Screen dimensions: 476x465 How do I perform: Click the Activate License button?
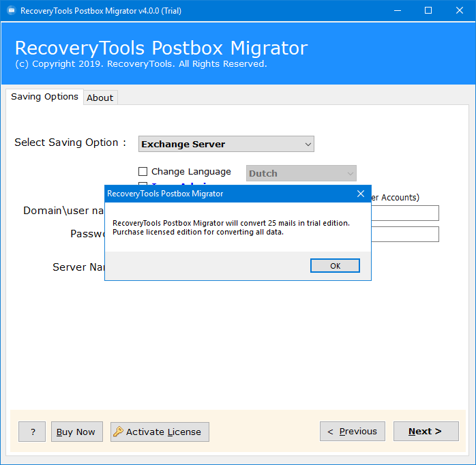pos(160,432)
